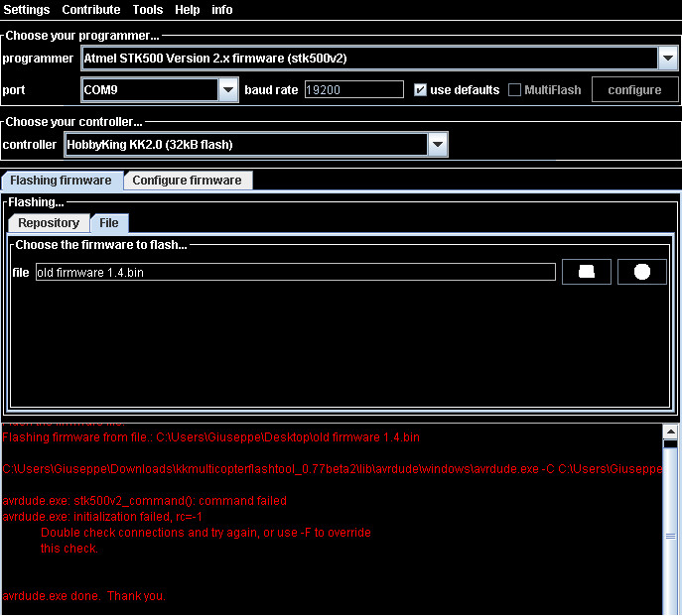
Task: Select the Repository tab
Action: (x=49, y=223)
